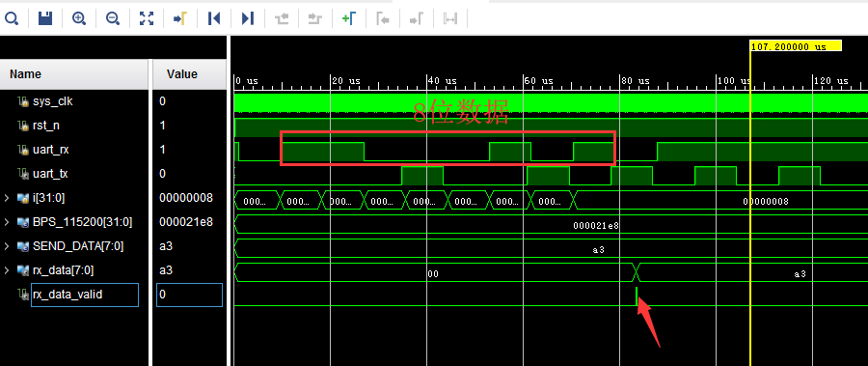
Task: Click the Next Marker icon
Action: 417,19
